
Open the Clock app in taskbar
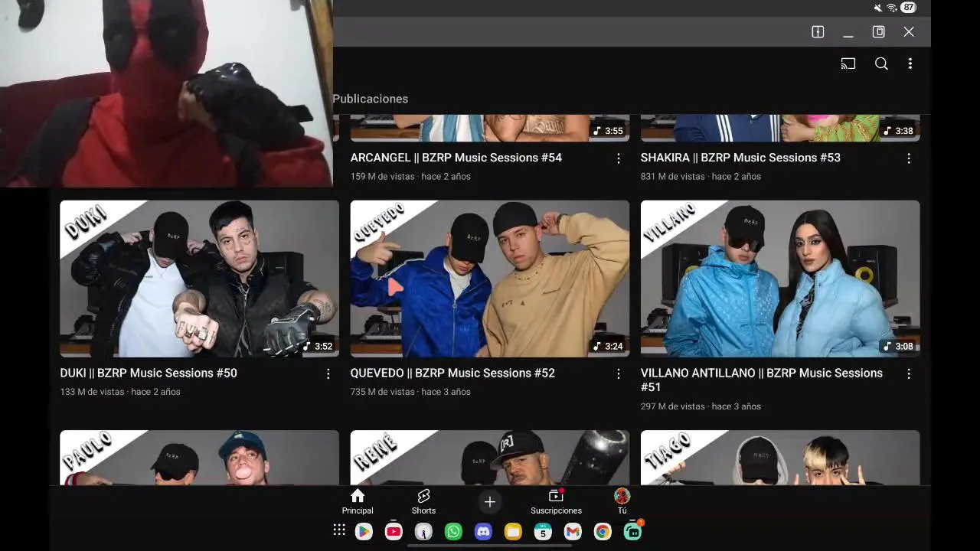423,531
